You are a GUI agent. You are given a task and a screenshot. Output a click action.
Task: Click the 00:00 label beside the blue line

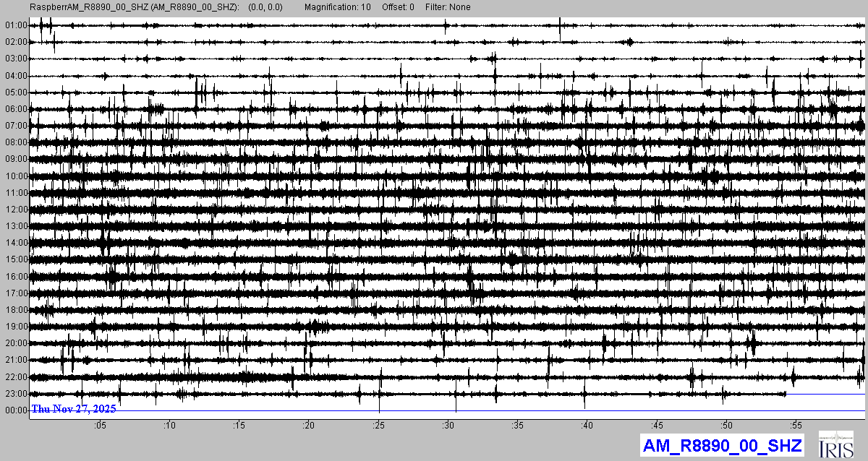[16, 410]
